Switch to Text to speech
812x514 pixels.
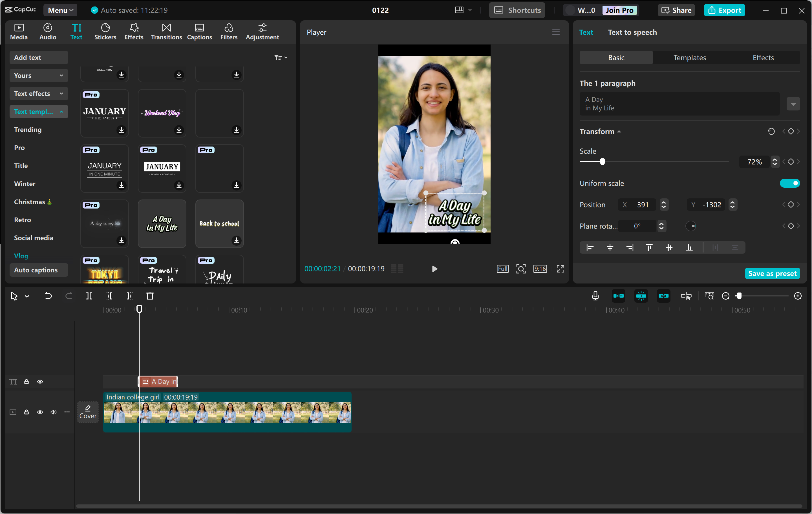[x=632, y=32]
